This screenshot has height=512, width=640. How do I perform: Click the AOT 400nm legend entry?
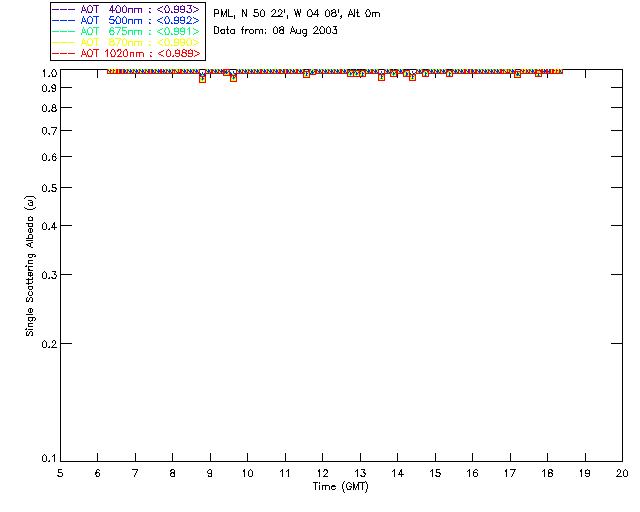click(x=126, y=9)
